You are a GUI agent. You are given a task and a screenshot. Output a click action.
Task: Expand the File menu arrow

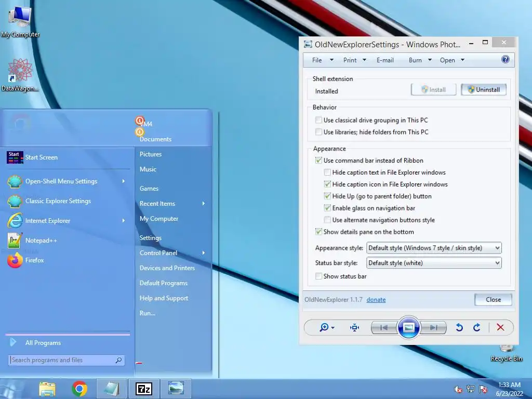[x=331, y=60]
